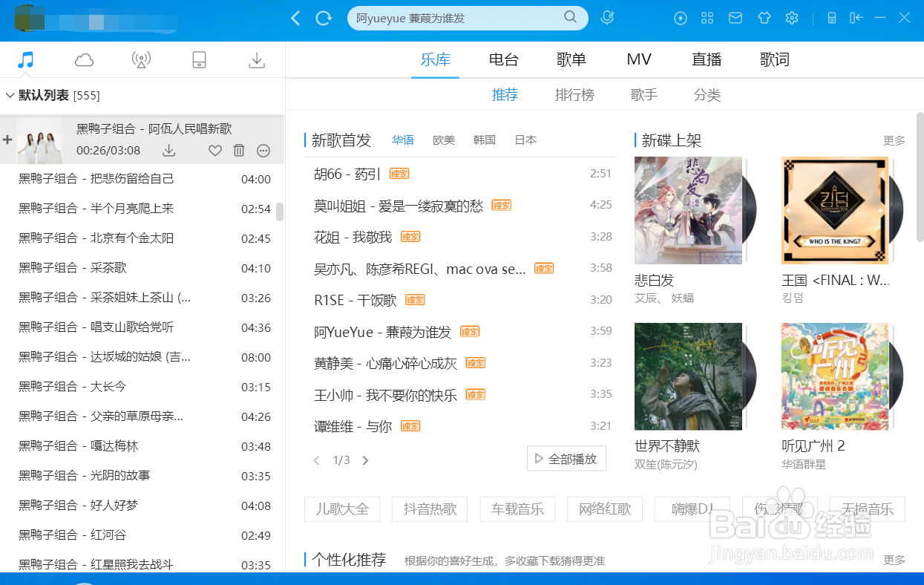Open 车载音乐 tag button
924x585 pixels.
(x=517, y=509)
